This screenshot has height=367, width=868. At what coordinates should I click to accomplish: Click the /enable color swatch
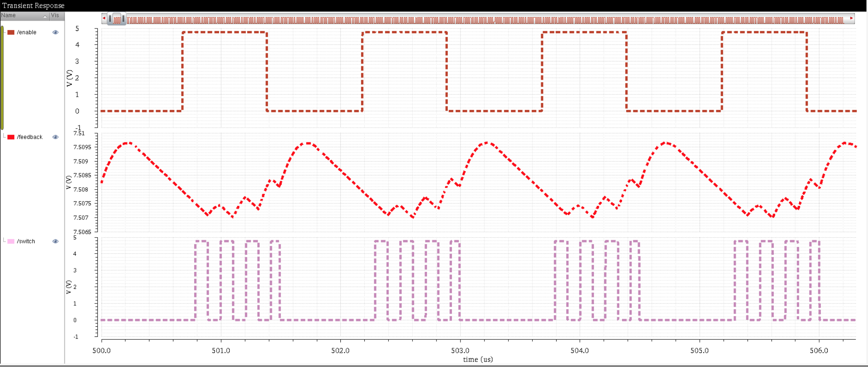11,32
